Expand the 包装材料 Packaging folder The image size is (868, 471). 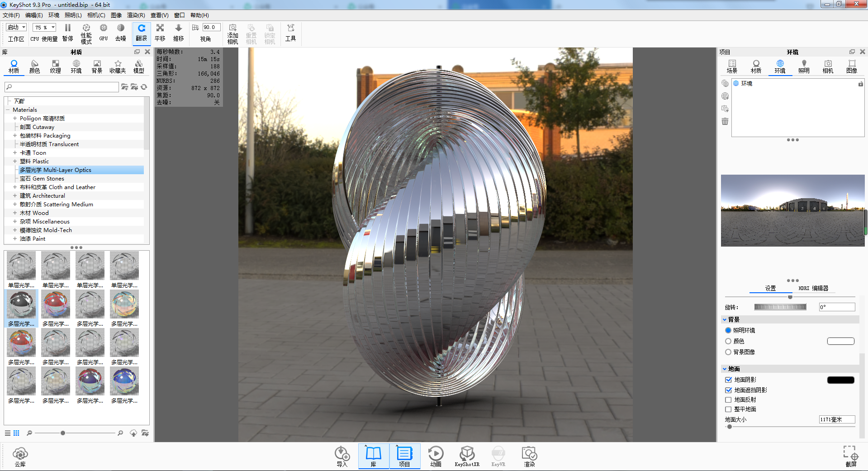click(15, 136)
